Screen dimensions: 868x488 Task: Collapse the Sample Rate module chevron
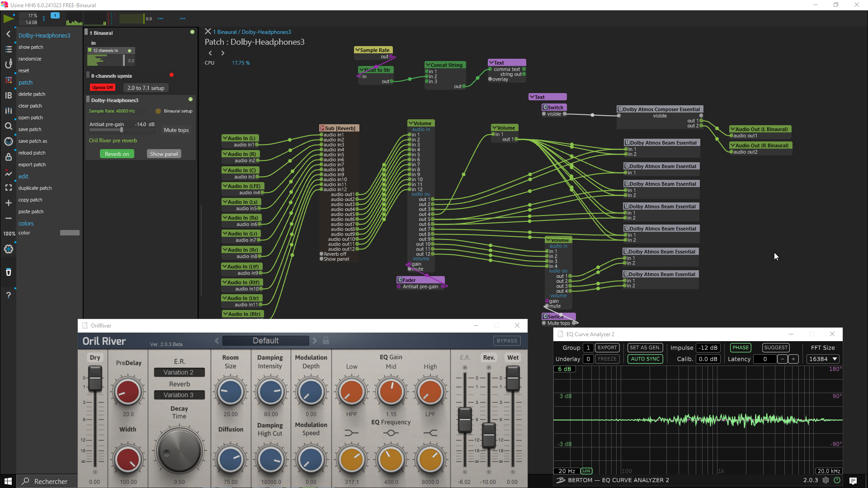click(x=358, y=50)
